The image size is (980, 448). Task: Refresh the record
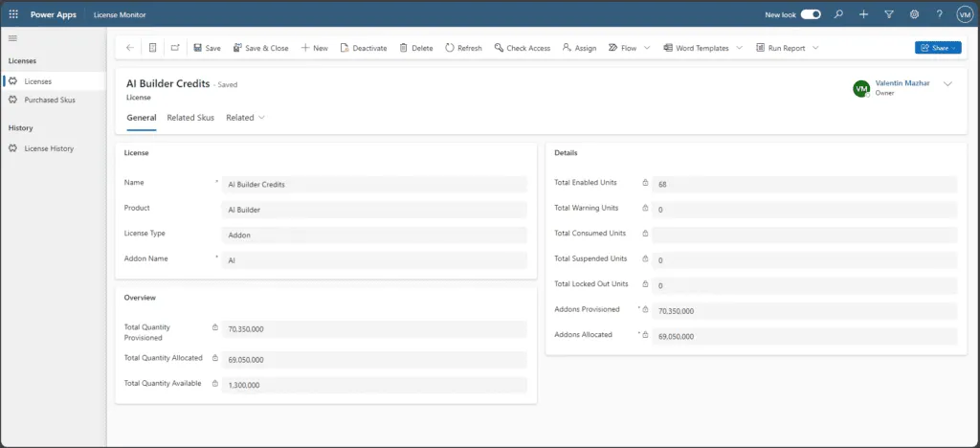(x=464, y=48)
